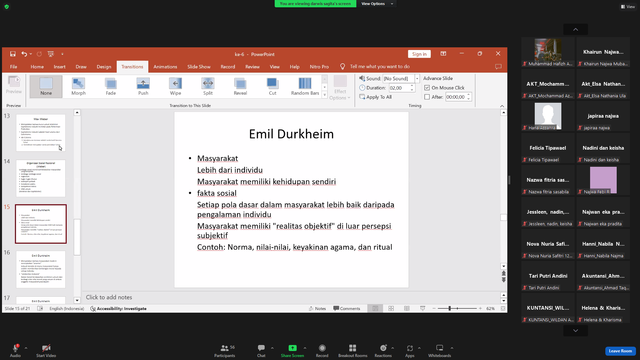Start presentation from beginning icon
This screenshot has height=360, width=640.
[51, 54]
